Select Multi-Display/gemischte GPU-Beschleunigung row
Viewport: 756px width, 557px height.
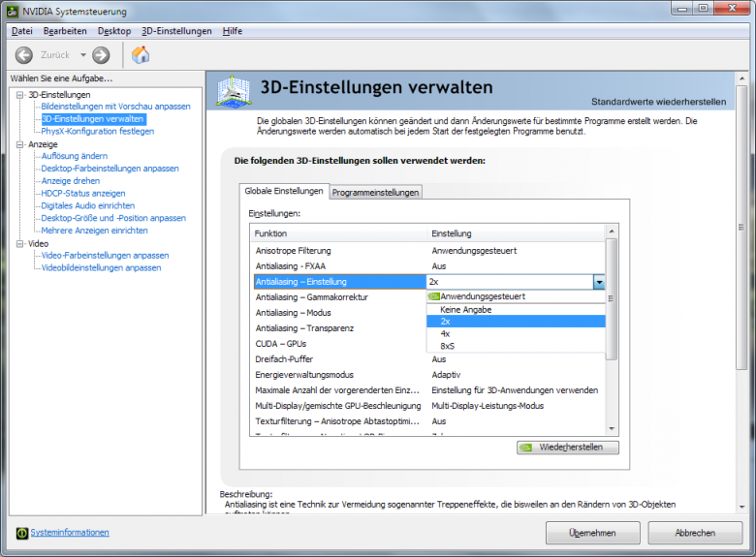coord(429,406)
